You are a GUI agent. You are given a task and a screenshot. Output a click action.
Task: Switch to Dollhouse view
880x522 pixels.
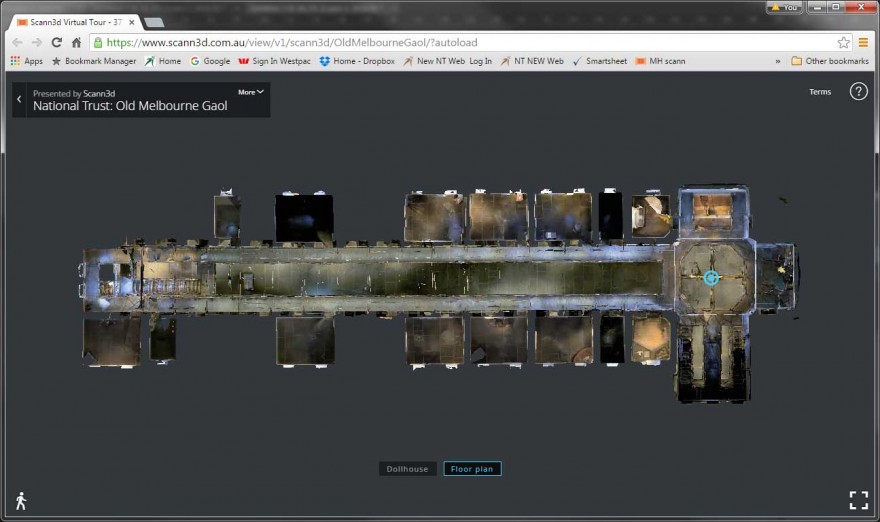click(x=408, y=469)
